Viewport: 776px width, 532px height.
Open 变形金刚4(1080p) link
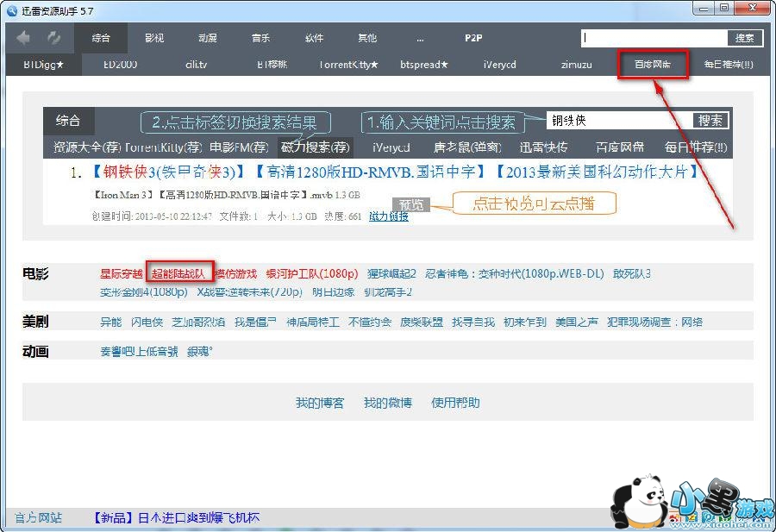point(144,292)
